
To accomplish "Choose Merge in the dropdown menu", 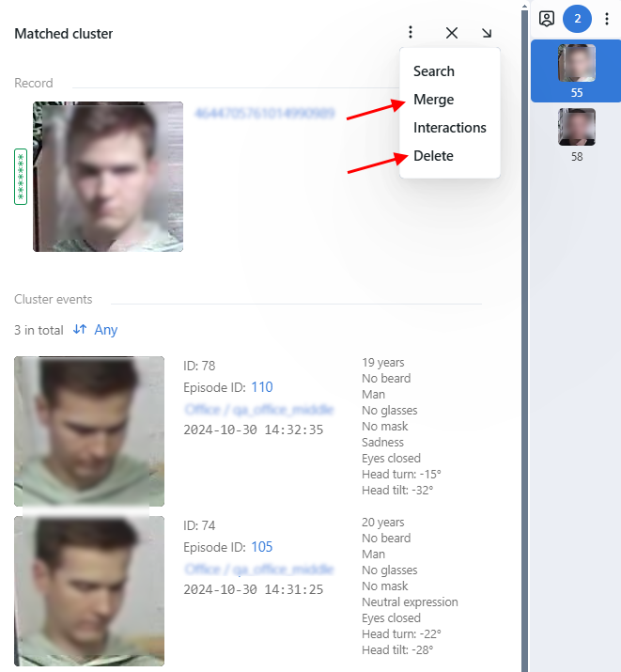I will (433, 100).
